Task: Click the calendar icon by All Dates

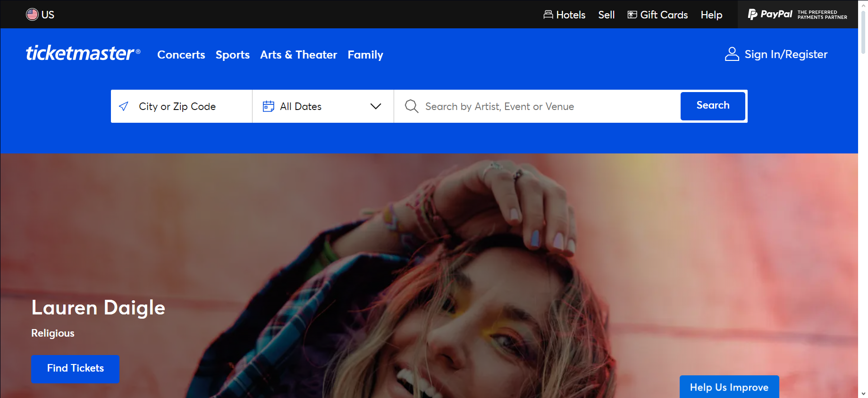Action: point(269,106)
